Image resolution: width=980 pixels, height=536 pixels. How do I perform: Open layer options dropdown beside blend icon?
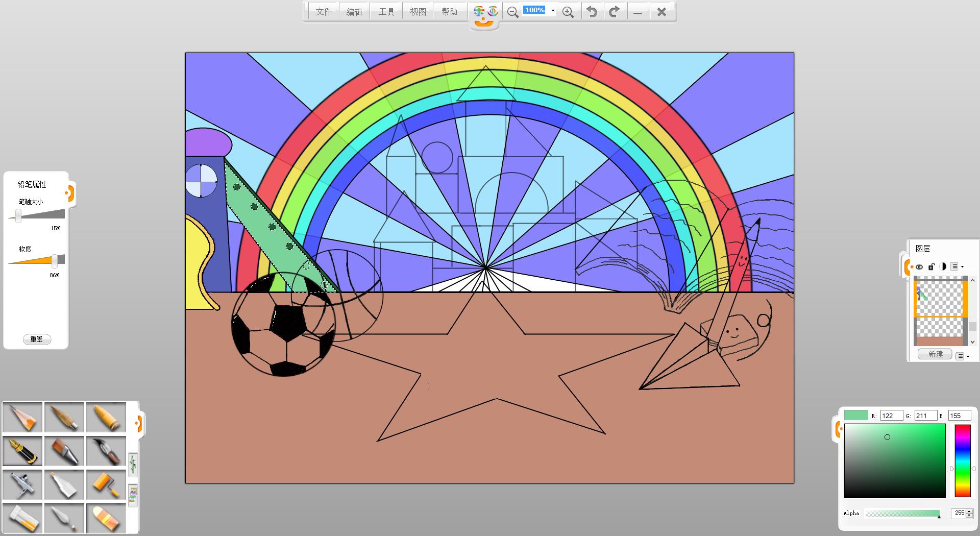pos(957,266)
